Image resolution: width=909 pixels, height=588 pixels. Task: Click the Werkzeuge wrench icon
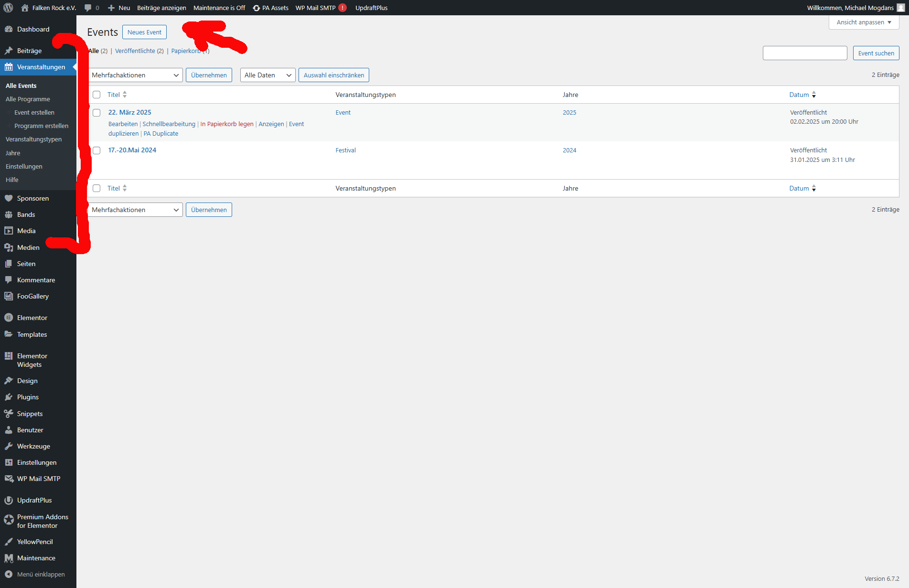point(9,446)
